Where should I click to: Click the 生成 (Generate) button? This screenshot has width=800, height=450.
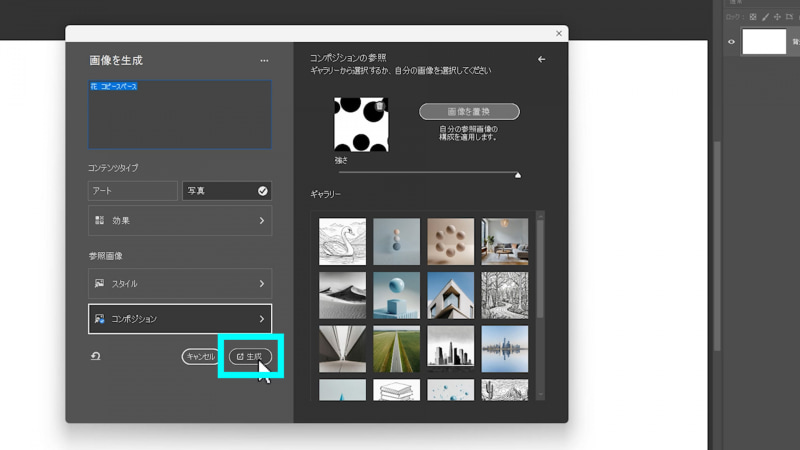(250, 356)
